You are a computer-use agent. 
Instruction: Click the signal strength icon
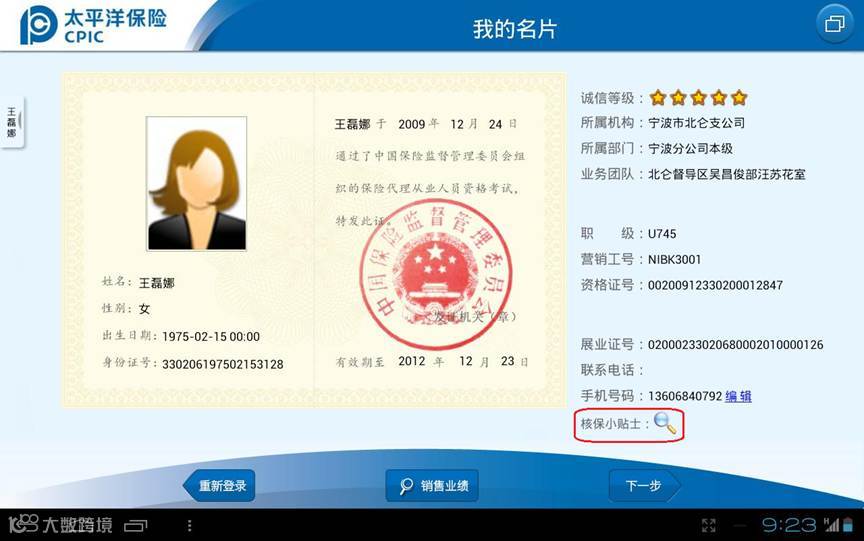(830, 524)
